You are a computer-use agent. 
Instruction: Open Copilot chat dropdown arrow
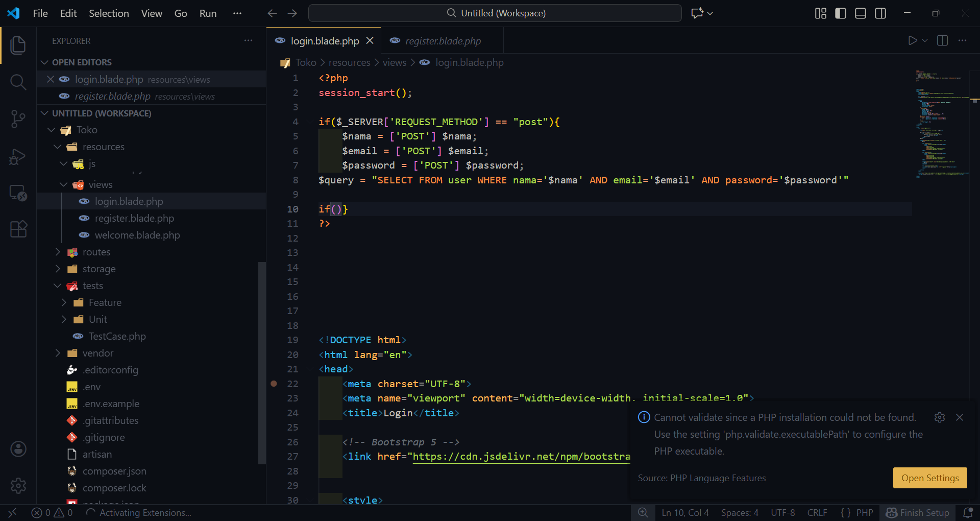click(710, 13)
